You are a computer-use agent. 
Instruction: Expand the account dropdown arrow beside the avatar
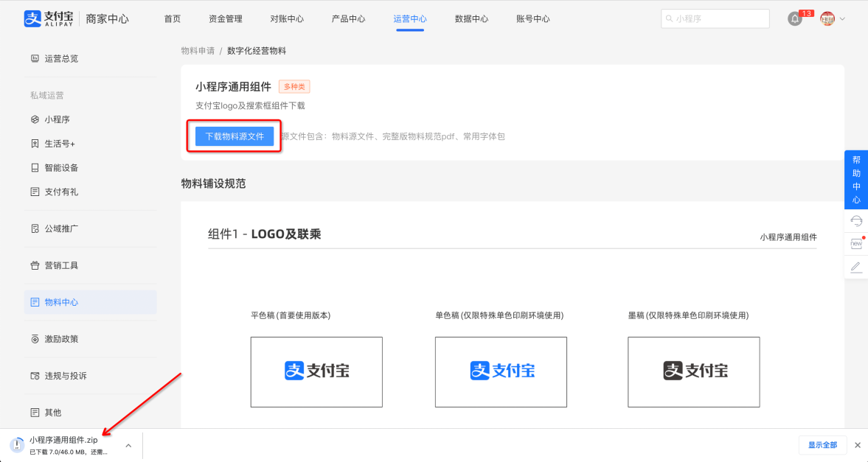(x=842, y=19)
